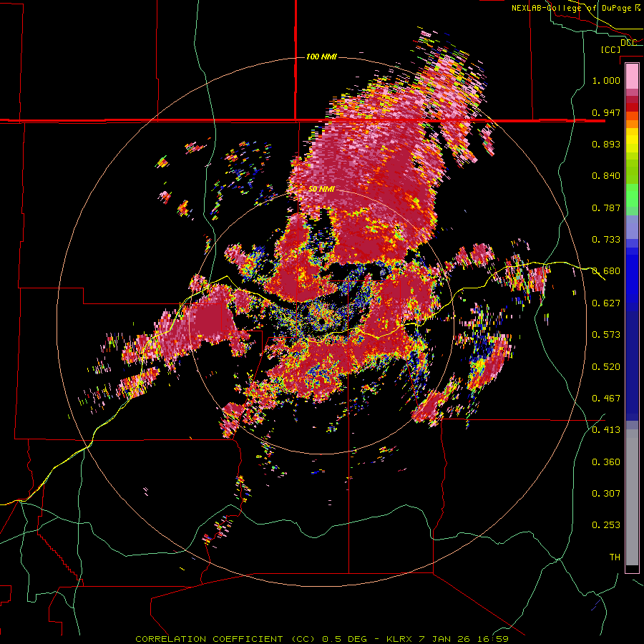The height and width of the screenshot is (644, 644).
Task: Click the 0.253 legend value
Action: point(606,525)
